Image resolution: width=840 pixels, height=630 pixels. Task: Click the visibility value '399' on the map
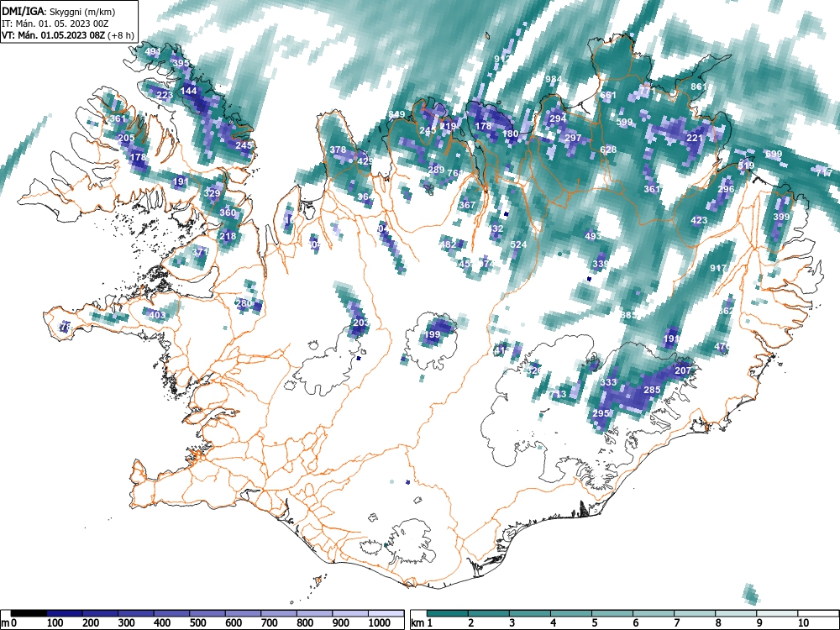pos(781,217)
